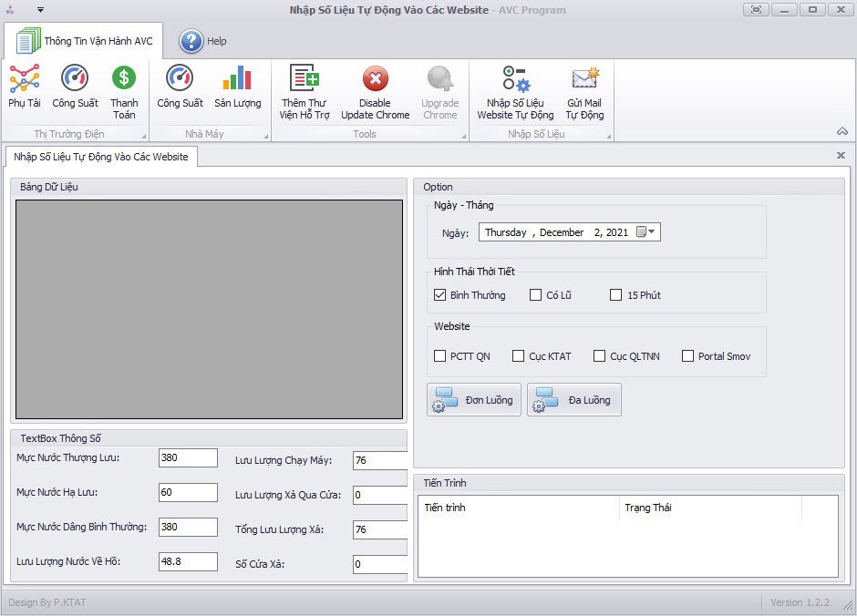Open Phụ Tải in Thị Trường Điện group

click(25, 87)
